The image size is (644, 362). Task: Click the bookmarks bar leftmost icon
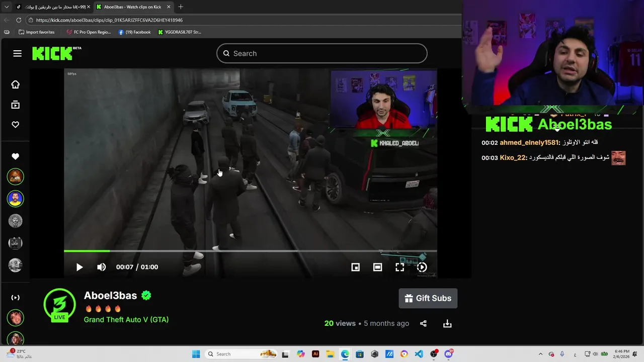(x=7, y=32)
